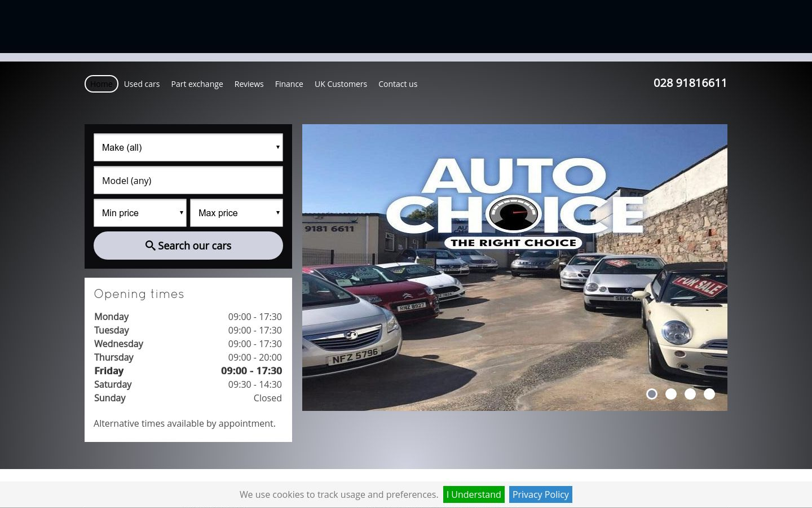This screenshot has width=812, height=508.
Task: Click the cookie usage notice text
Action: click(x=339, y=494)
